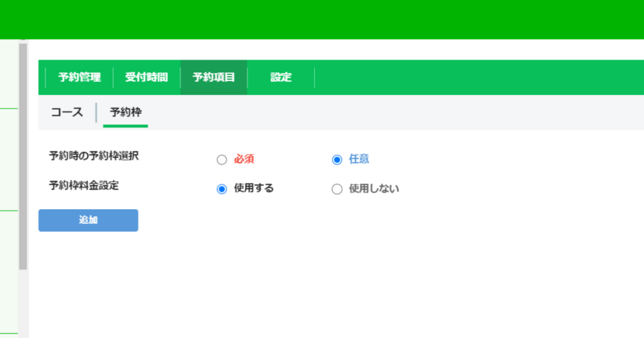
Task: Select the 予約枠 sub-tab
Action: pyautogui.click(x=126, y=112)
